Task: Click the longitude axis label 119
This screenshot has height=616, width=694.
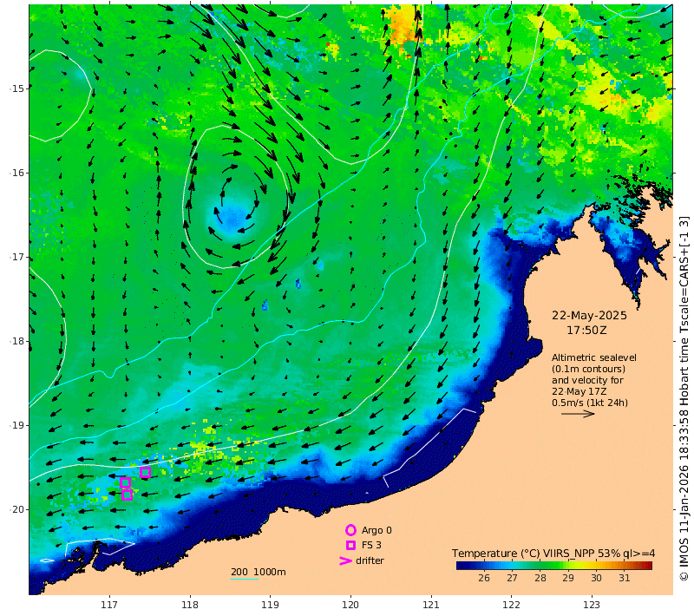Action: [270, 605]
